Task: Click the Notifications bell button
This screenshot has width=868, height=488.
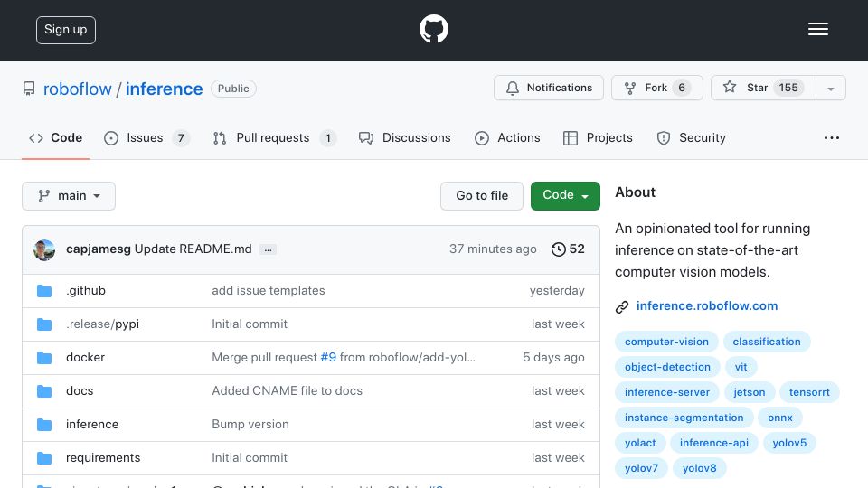Action: pyautogui.click(x=549, y=88)
